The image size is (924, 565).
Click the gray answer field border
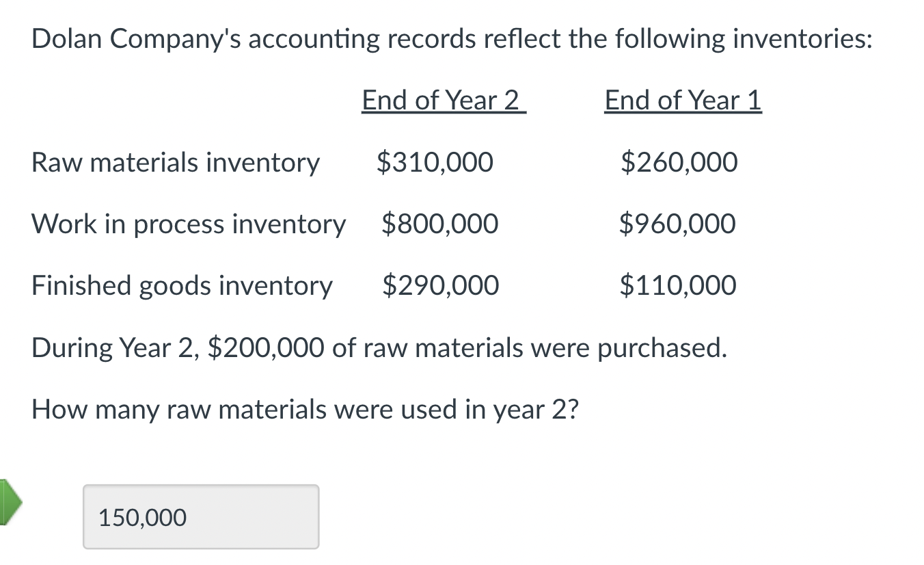point(201,486)
